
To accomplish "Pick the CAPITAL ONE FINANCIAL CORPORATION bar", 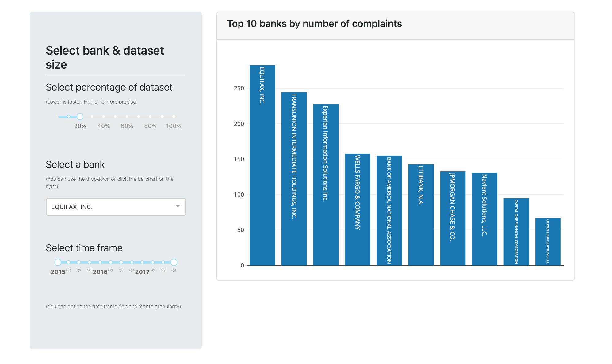I will pos(516,232).
